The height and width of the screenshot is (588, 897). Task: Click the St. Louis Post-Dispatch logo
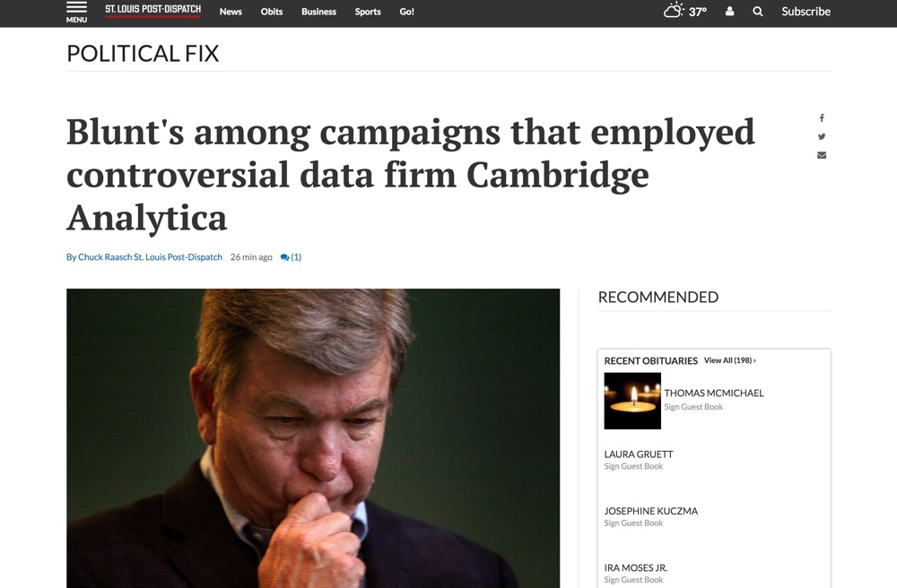[152, 11]
